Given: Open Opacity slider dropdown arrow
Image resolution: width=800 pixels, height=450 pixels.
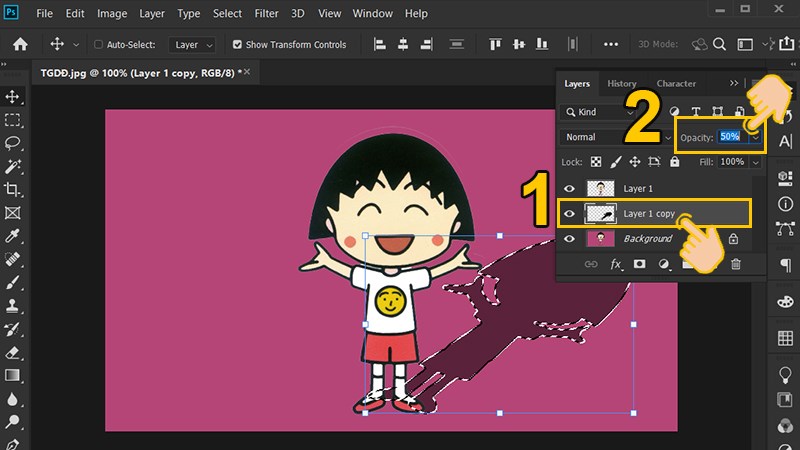Looking at the screenshot, I should (756, 137).
